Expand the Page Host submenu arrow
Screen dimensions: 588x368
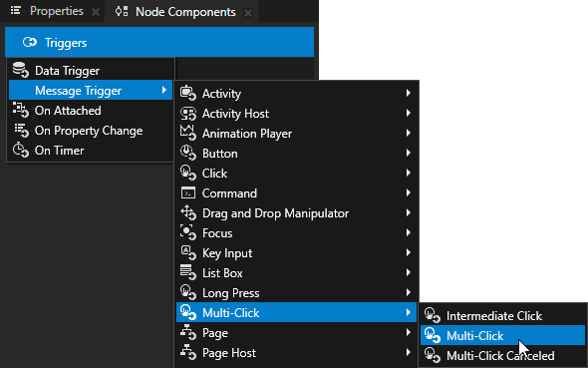click(408, 353)
